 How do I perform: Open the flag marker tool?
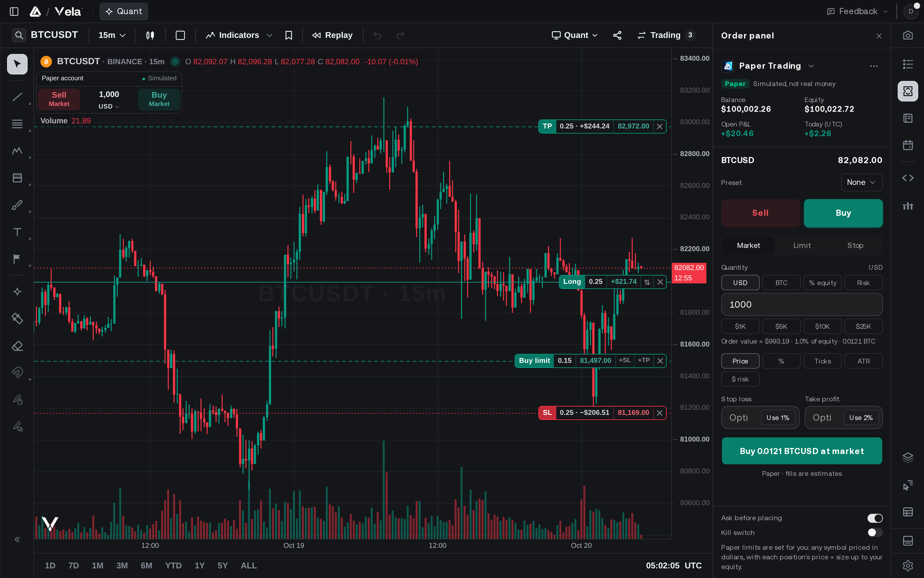[17, 259]
